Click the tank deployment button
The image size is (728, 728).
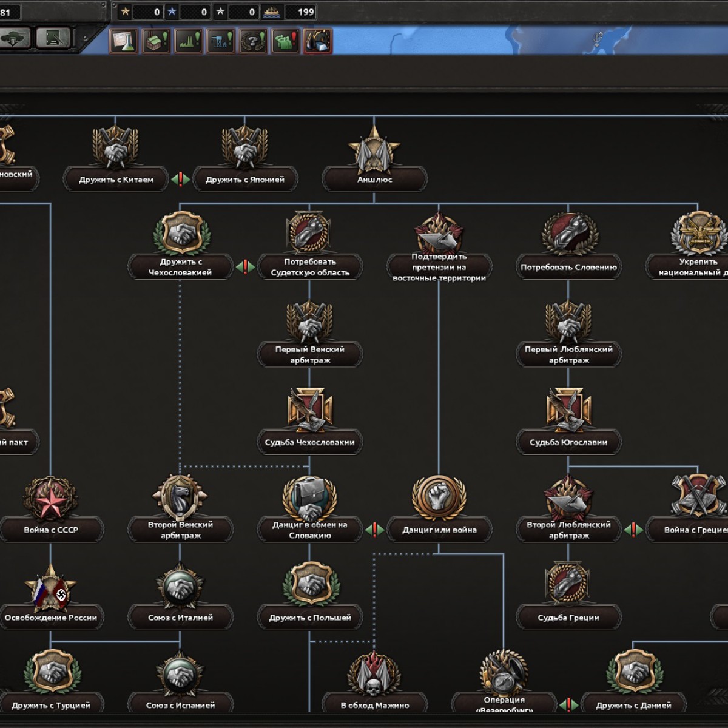click(14, 39)
